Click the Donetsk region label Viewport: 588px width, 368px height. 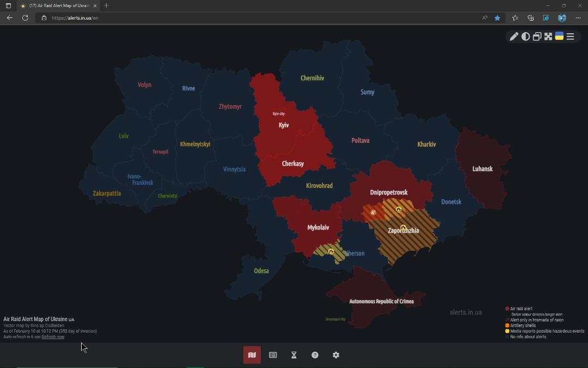click(x=451, y=202)
